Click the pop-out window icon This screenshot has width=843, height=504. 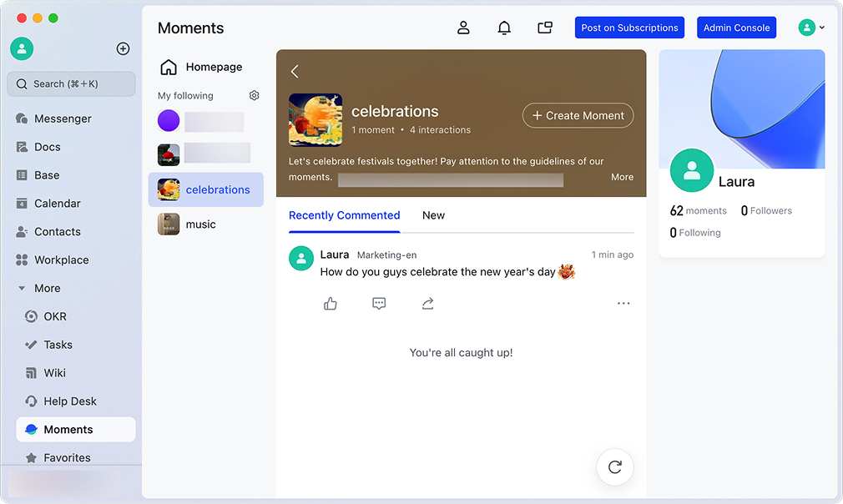pos(545,28)
